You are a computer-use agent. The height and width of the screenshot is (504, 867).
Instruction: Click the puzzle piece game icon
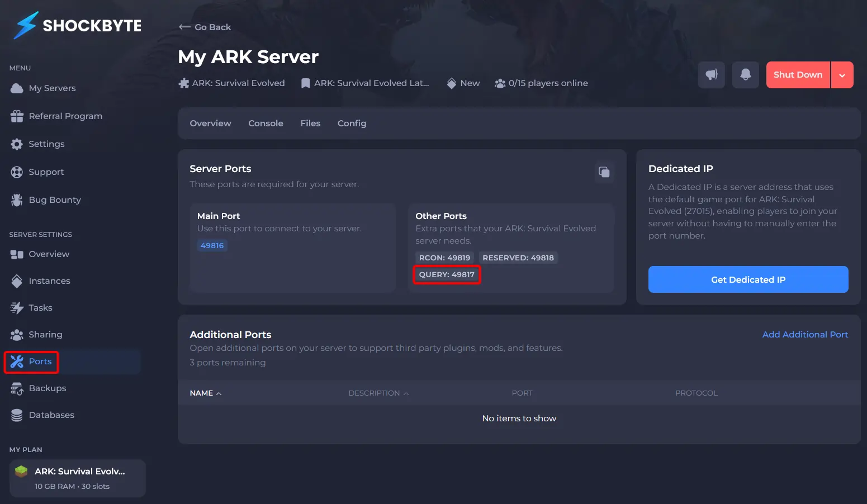184,83
